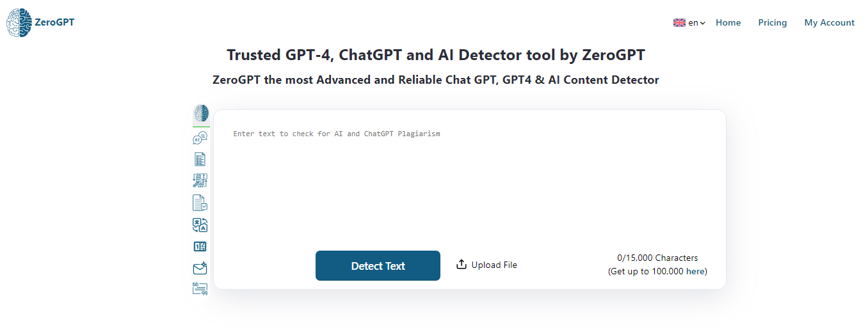Click the 0/15,000 Characters counter
Viewport: 868px width, 328px height.
pyautogui.click(x=657, y=258)
